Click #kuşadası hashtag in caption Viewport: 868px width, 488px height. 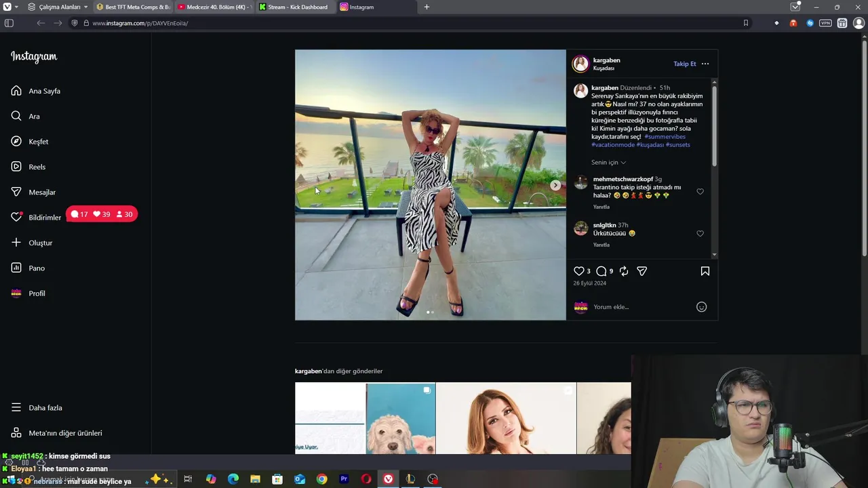pyautogui.click(x=650, y=145)
